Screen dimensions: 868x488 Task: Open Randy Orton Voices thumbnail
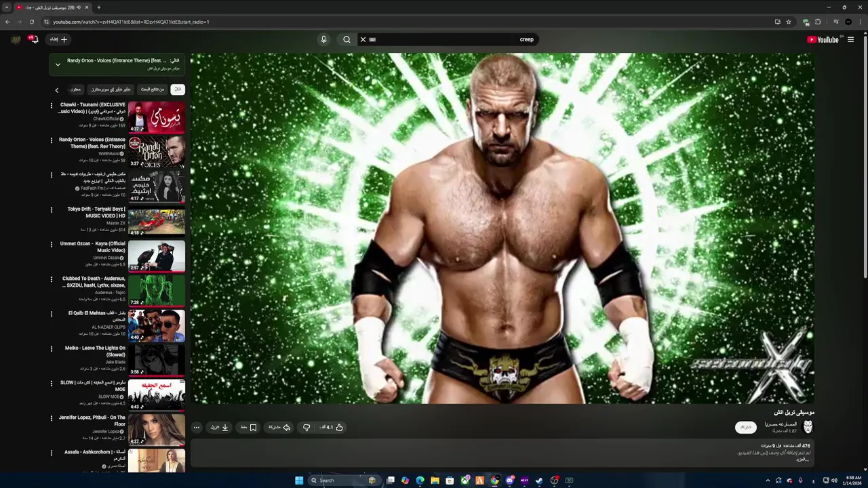pyautogui.click(x=157, y=152)
